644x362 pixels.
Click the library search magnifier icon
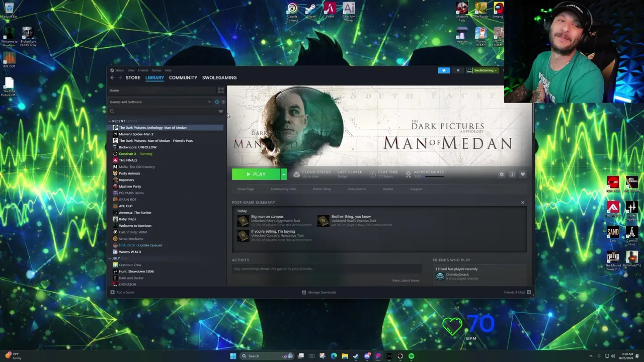[x=112, y=111]
